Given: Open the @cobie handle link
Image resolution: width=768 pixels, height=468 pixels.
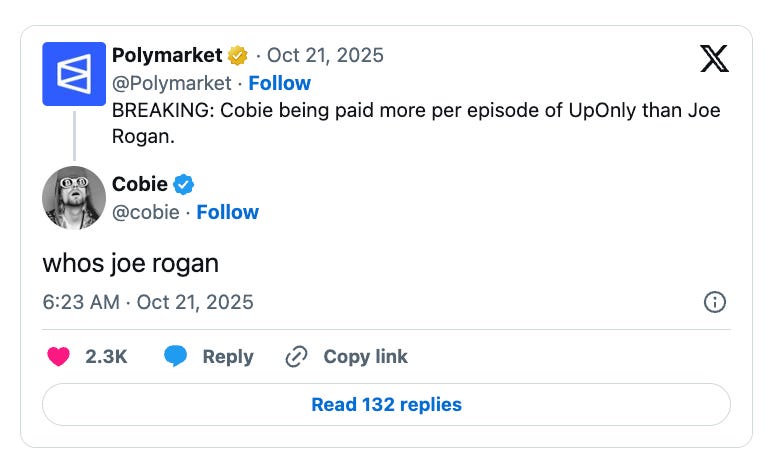Looking at the screenshot, I should (x=146, y=212).
